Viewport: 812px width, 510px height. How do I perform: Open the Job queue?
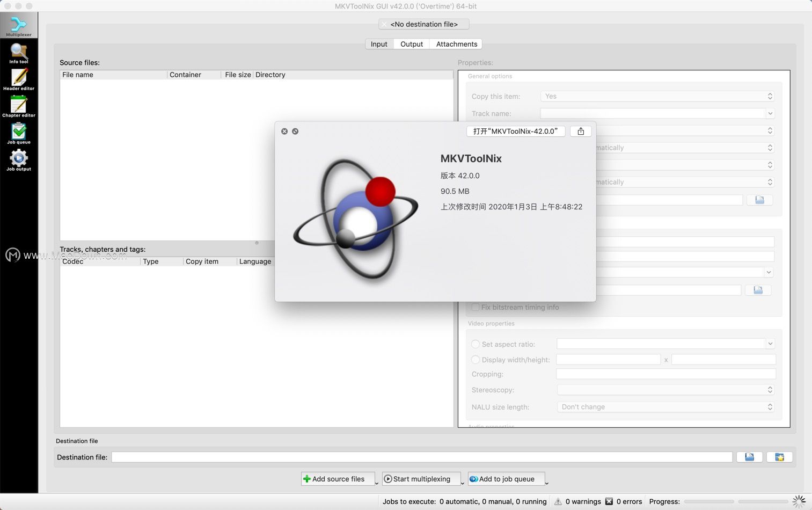tap(19, 133)
